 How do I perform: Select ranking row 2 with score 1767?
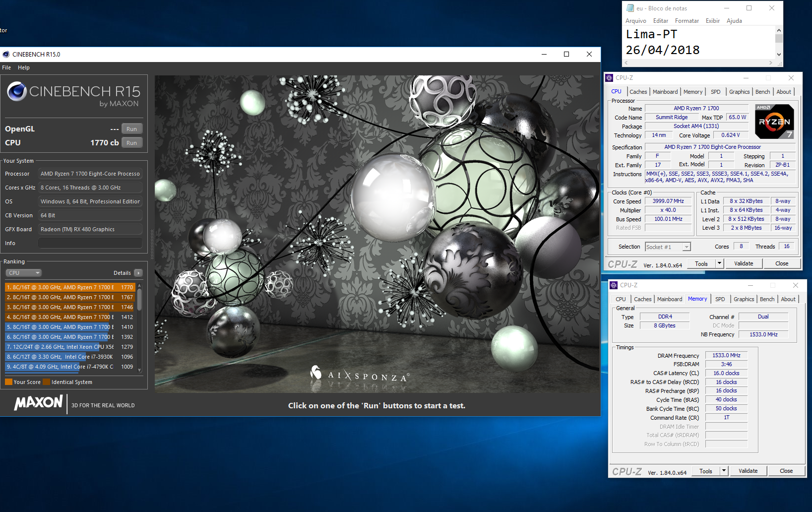point(70,297)
